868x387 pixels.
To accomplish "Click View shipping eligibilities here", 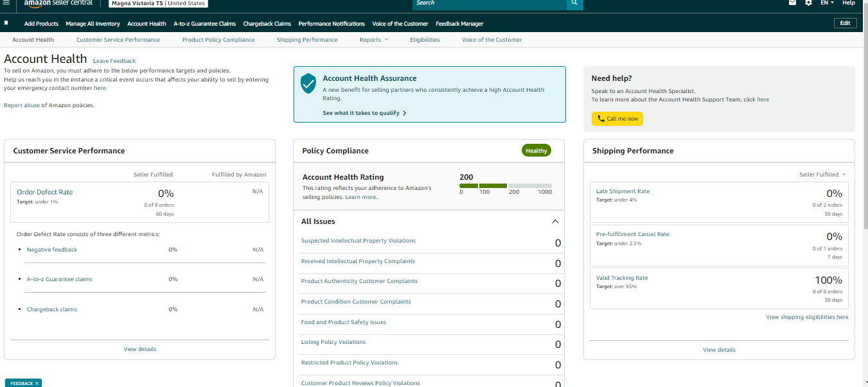I will tap(807, 317).
